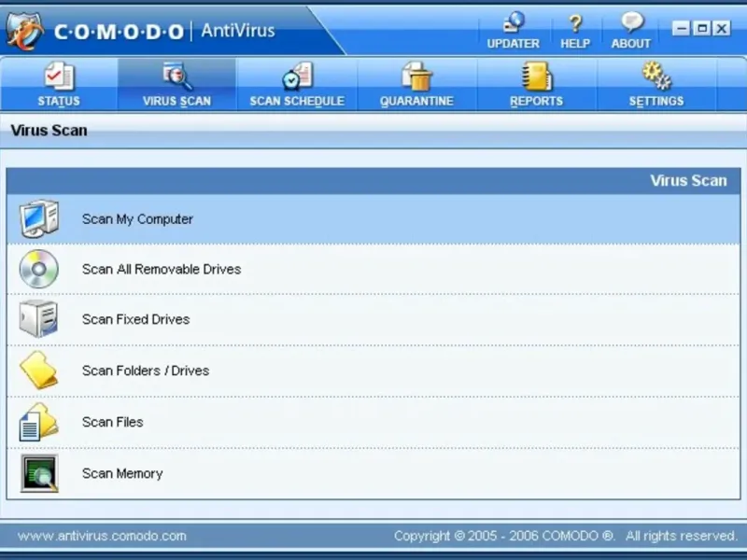Minimize the Comodo AntiVirus window
The height and width of the screenshot is (560, 747).
coord(682,29)
